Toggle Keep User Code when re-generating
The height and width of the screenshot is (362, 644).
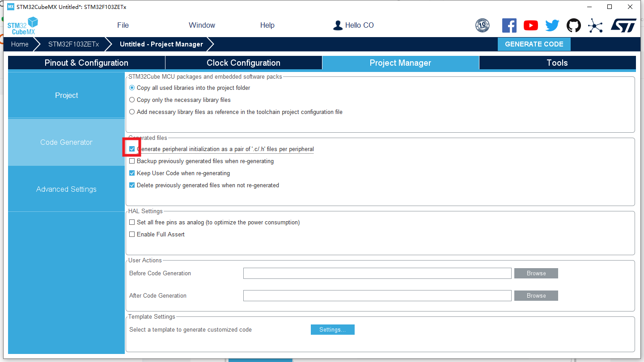coord(132,173)
